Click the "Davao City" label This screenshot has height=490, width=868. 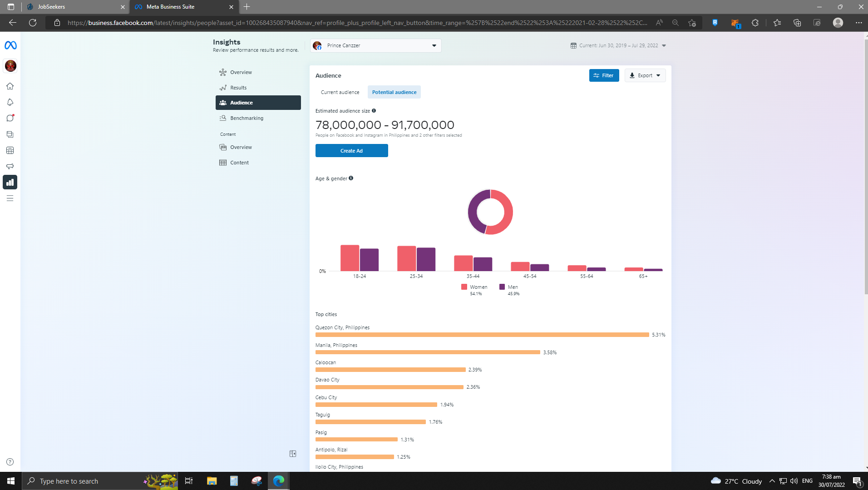[327, 380]
